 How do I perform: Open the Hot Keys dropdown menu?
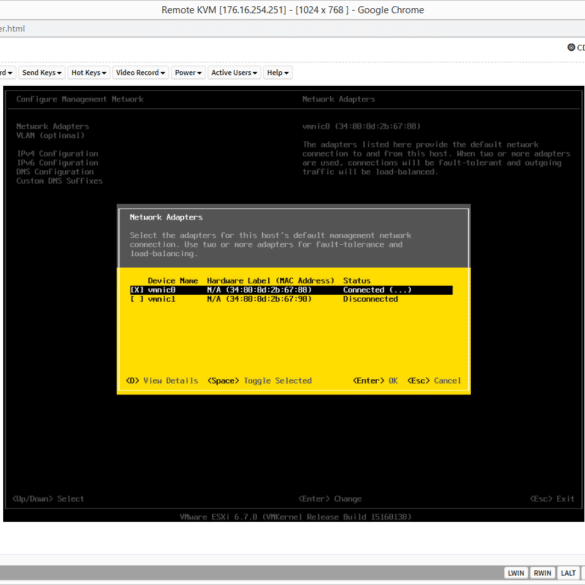tap(88, 72)
